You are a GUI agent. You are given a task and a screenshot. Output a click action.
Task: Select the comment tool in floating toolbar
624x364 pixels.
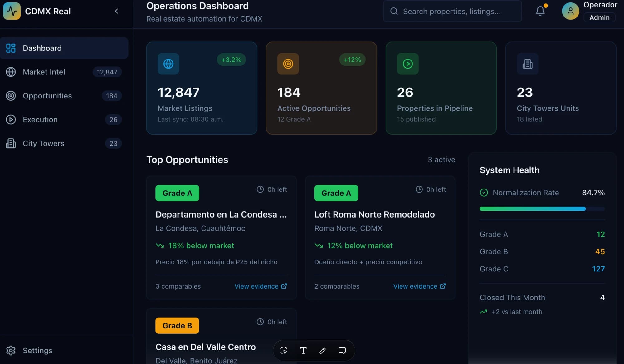click(x=342, y=351)
